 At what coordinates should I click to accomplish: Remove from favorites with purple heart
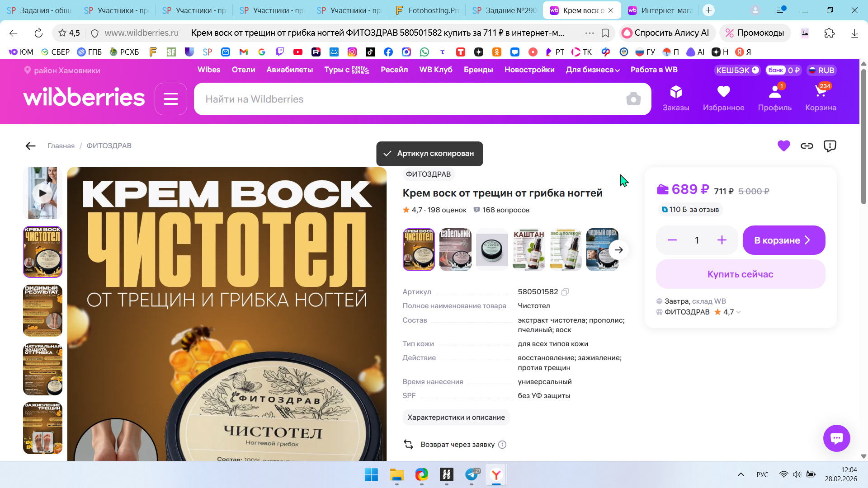click(x=783, y=146)
